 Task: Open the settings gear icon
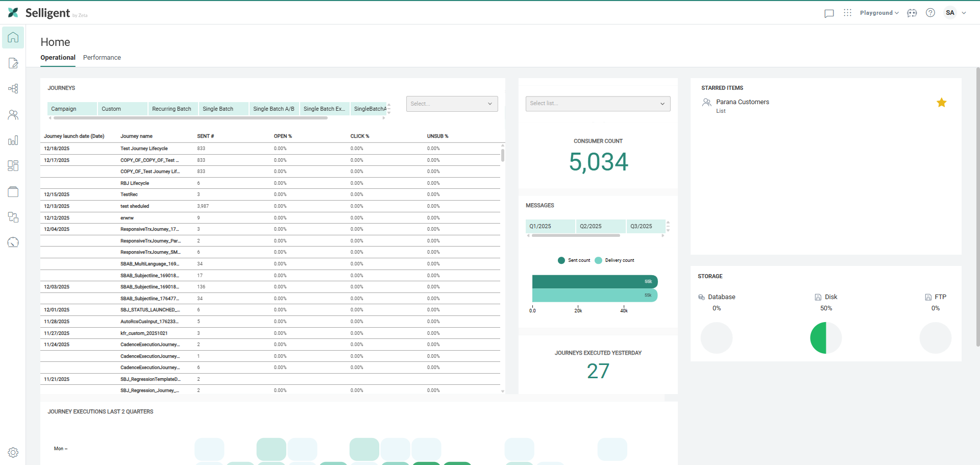tap(13, 452)
